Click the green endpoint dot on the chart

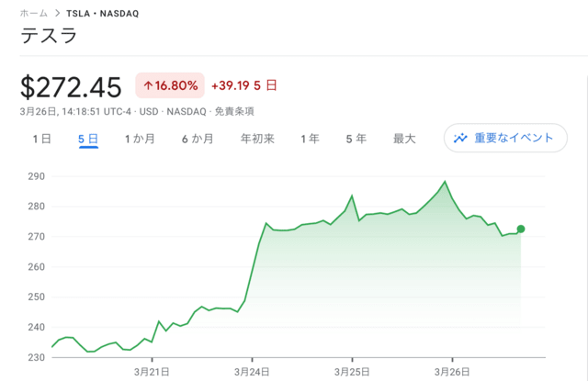[521, 229]
